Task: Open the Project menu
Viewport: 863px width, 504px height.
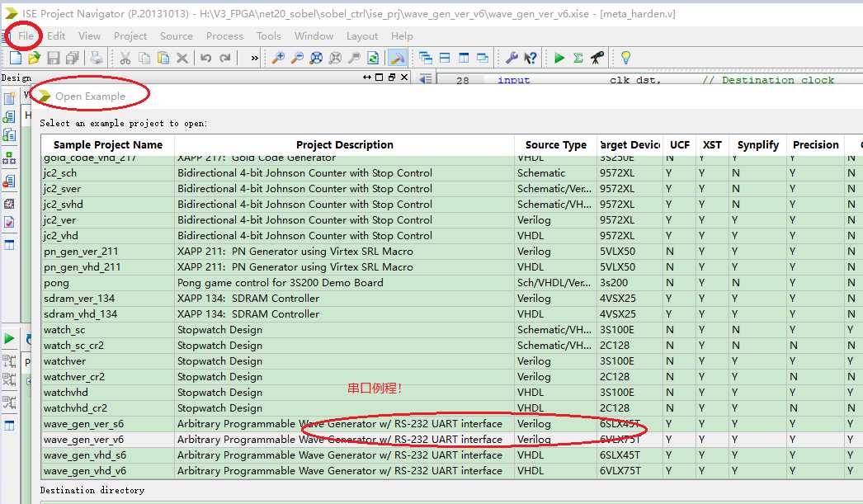Action: click(x=130, y=36)
